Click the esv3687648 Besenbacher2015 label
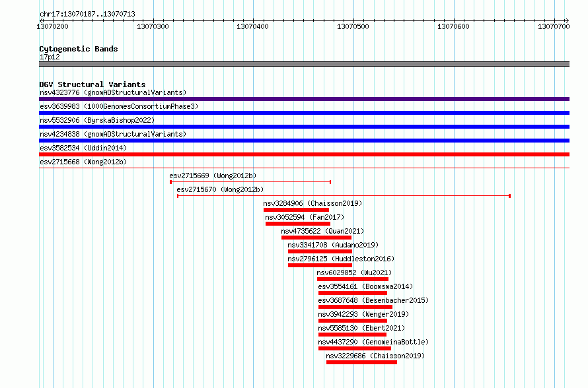The height and width of the screenshot is (388, 588). 373,300
